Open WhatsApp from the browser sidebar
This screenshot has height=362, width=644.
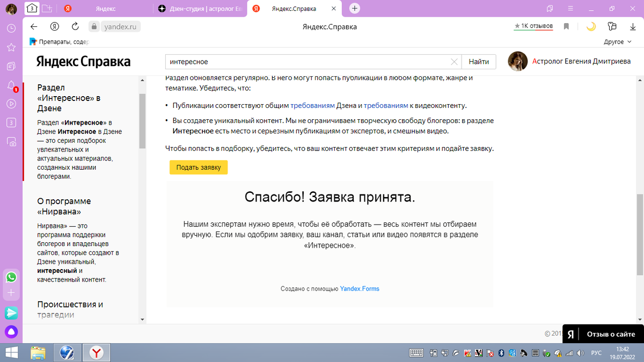pyautogui.click(x=11, y=277)
